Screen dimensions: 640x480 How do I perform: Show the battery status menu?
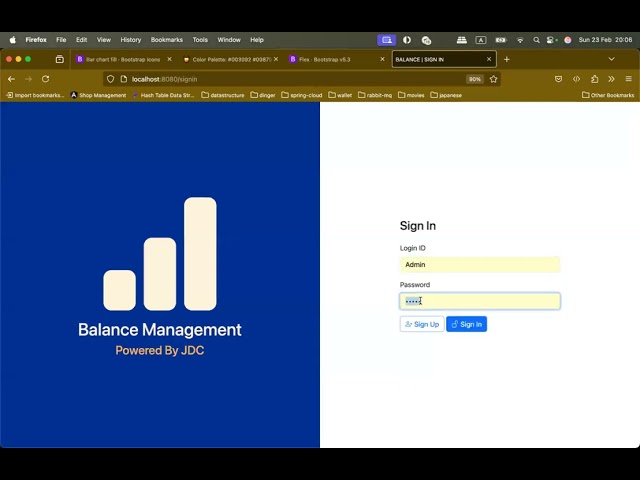click(x=501, y=40)
